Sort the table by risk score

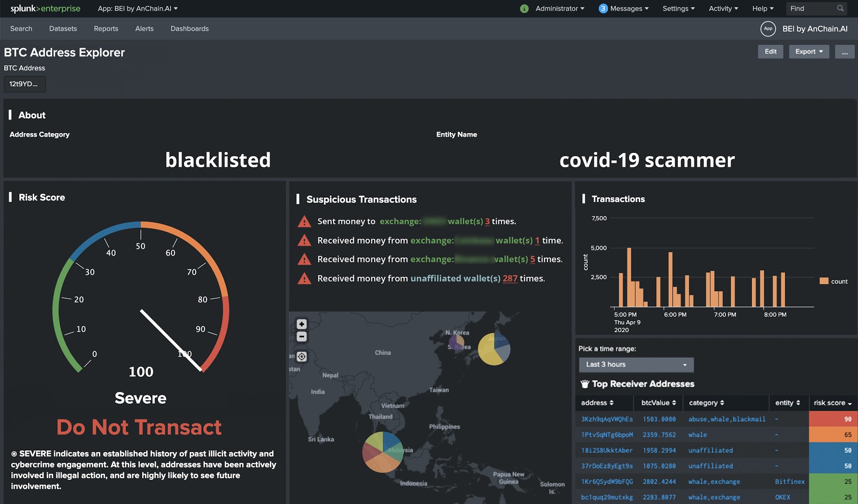(x=833, y=403)
